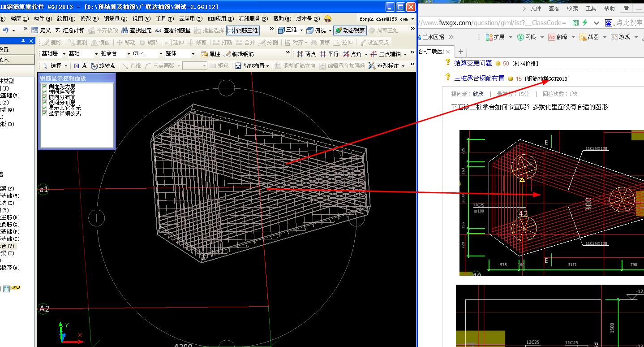This screenshot has height=347, width=644.
Task: Click pin icon on left panel header
Action: tap(23, 40)
